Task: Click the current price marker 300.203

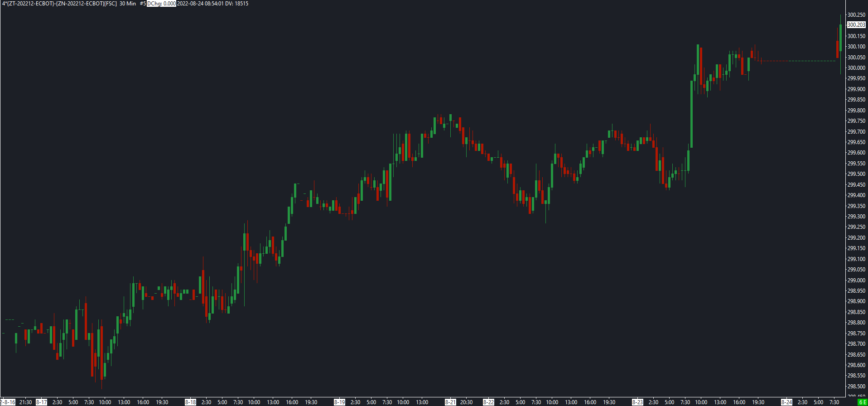Action: [856, 25]
